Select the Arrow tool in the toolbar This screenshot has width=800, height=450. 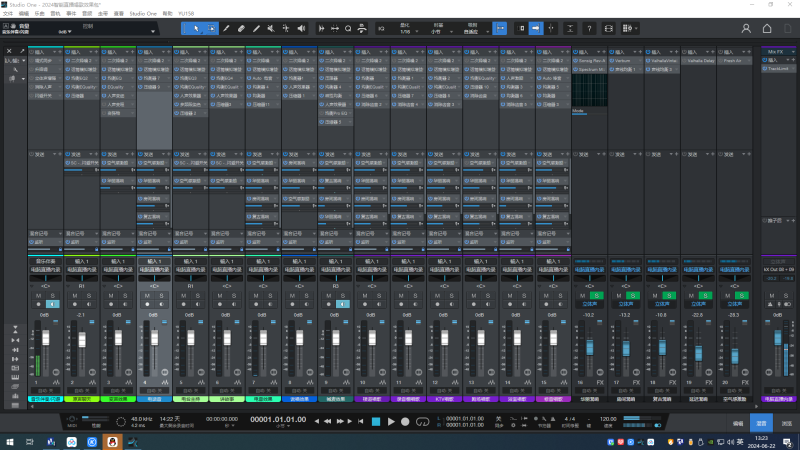[196, 29]
